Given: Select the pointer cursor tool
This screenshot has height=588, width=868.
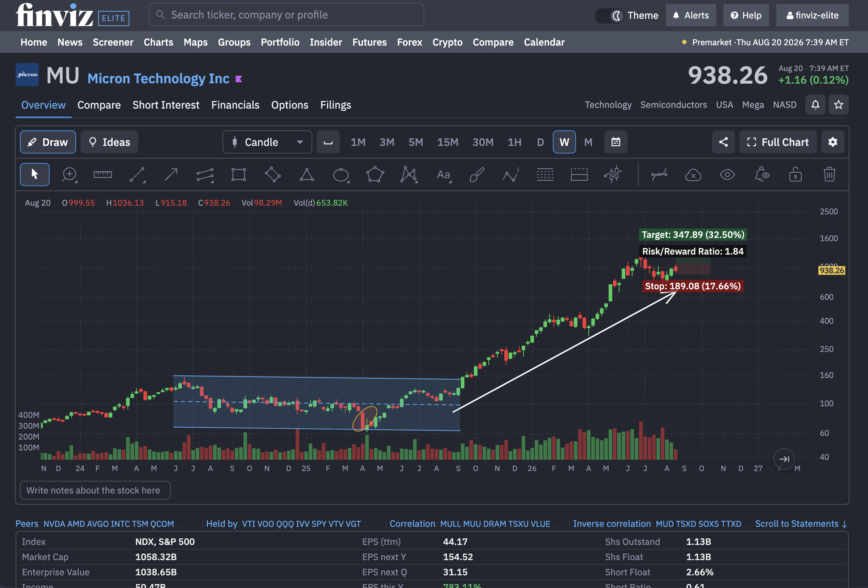Looking at the screenshot, I should [x=34, y=175].
